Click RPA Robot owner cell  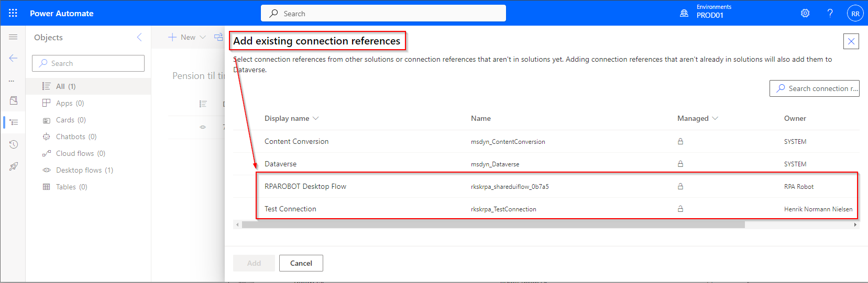click(799, 187)
